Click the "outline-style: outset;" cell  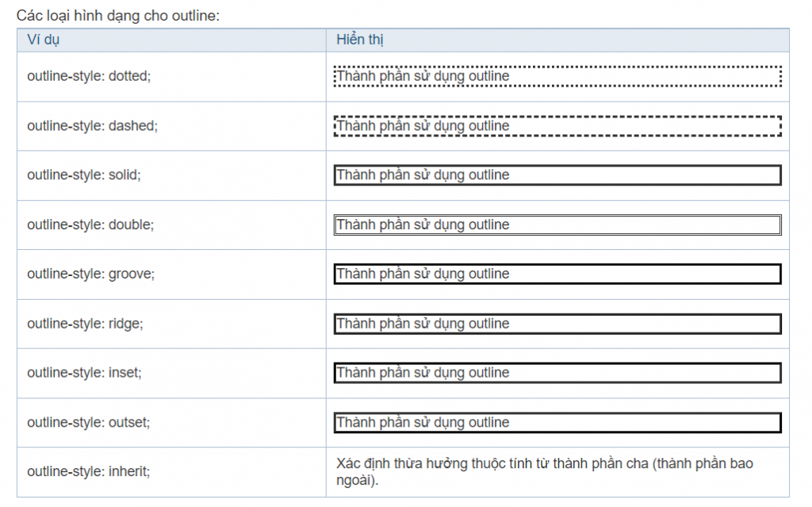88,422
